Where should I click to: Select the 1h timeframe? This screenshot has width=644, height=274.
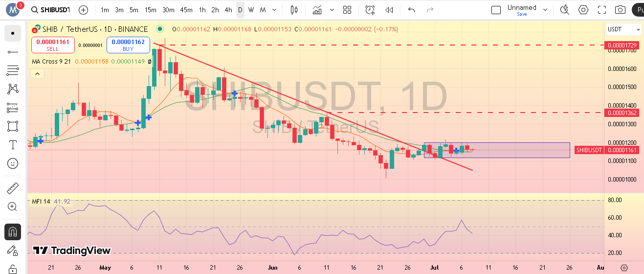click(x=202, y=10)
